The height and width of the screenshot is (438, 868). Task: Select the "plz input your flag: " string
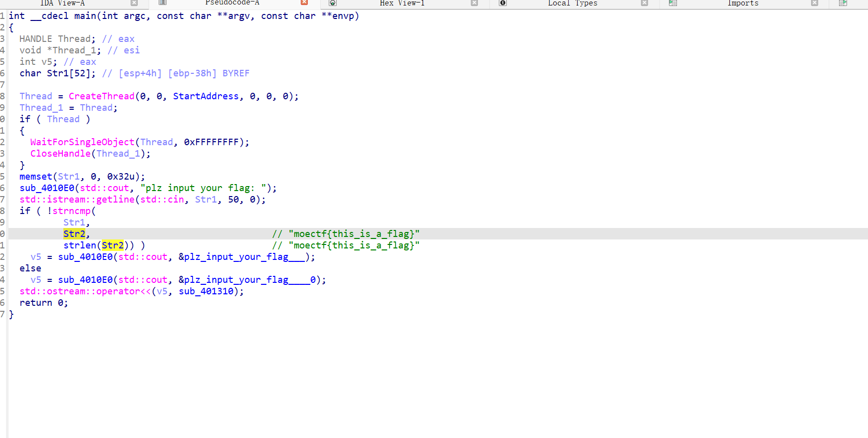point(206,188)
